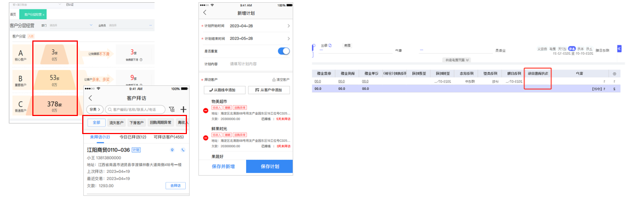The height and width of the screenshot is (203, 644).
Task: Tap 保存并新增
Action: [223, 166]
